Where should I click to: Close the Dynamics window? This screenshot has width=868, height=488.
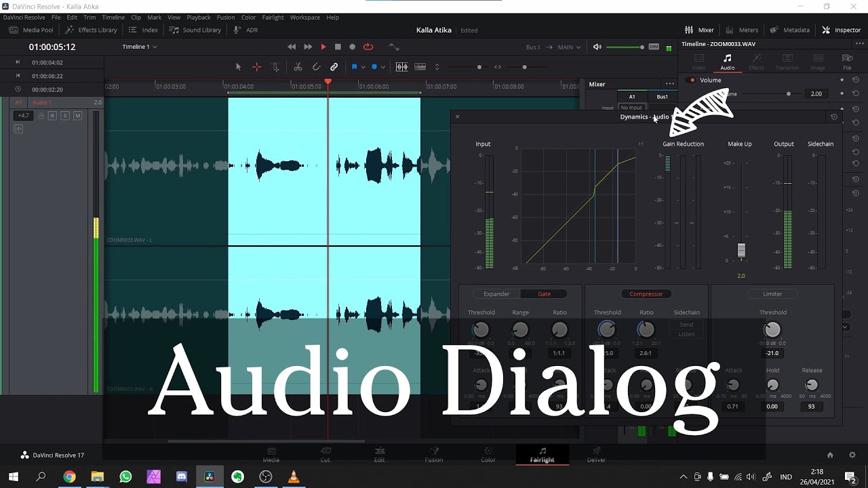pos(457,117)
